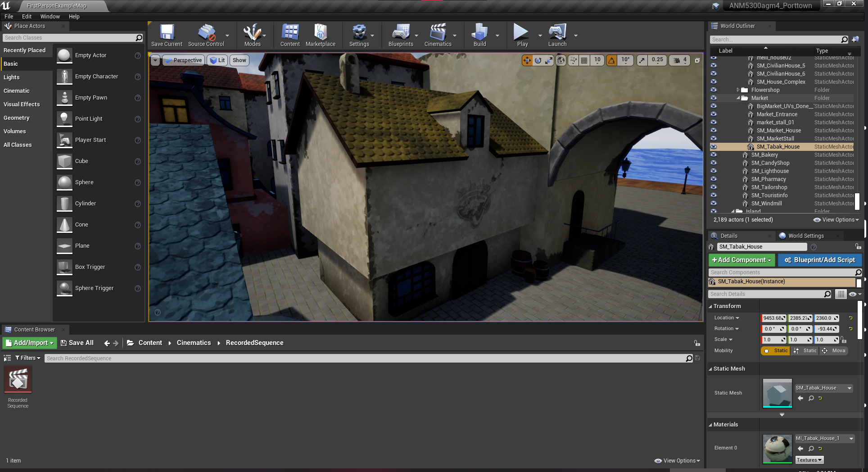Click Save All in Content Browser

[x=77, y=343]
